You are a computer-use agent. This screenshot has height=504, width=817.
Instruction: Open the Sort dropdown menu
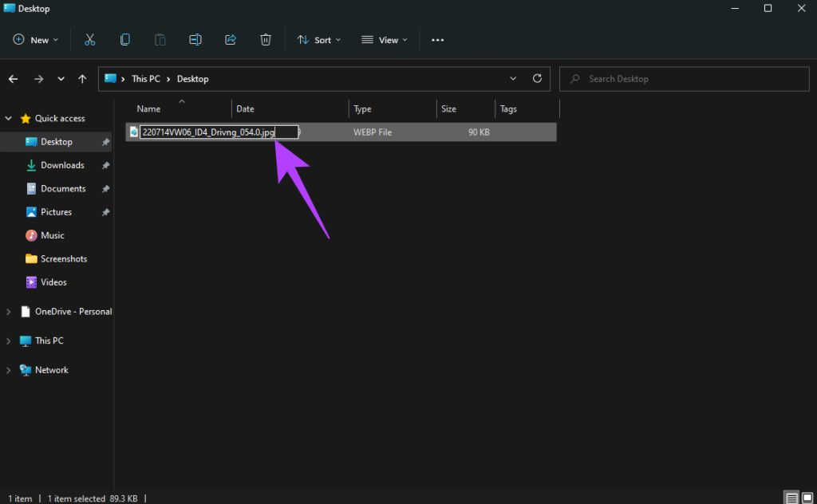pyautogui.click(x=318, y=39)
